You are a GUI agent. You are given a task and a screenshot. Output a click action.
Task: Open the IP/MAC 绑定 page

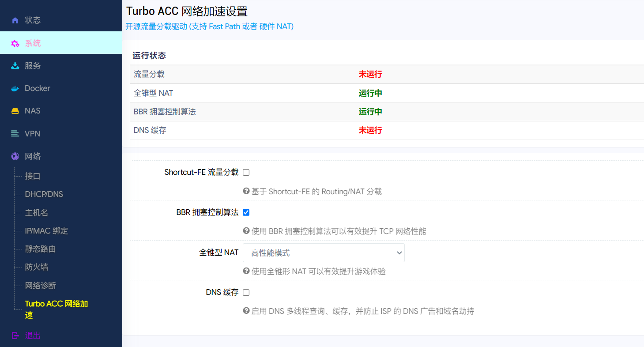[46, 231]
